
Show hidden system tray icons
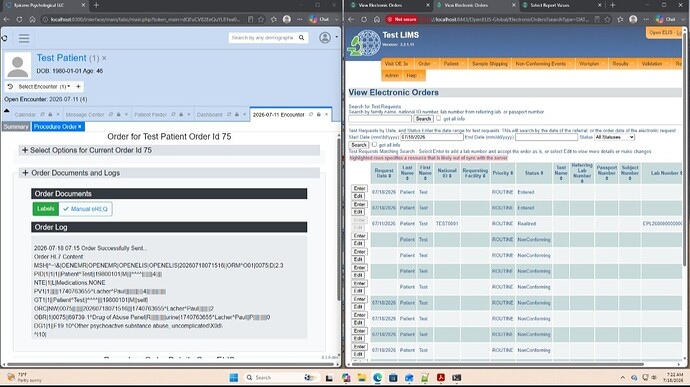coord(622,378)
